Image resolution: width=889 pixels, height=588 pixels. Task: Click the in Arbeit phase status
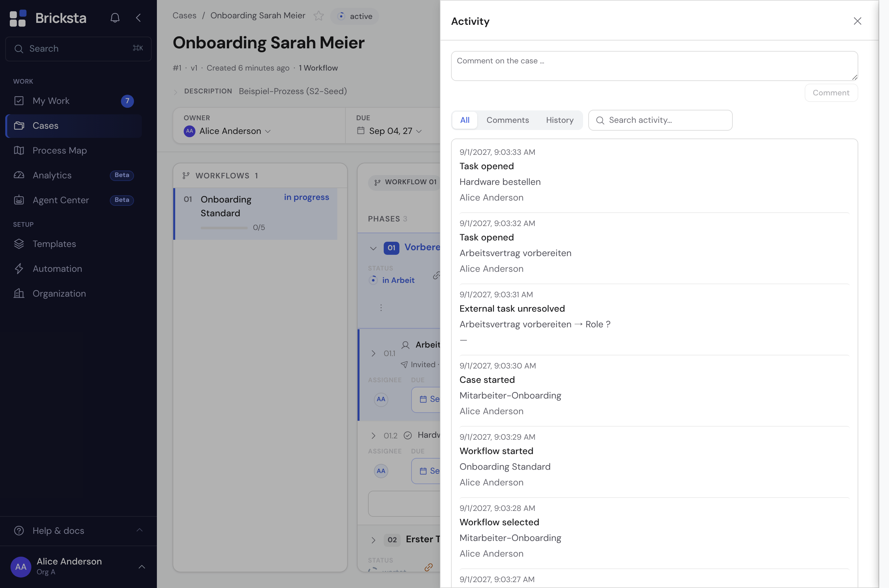point(392,280)
